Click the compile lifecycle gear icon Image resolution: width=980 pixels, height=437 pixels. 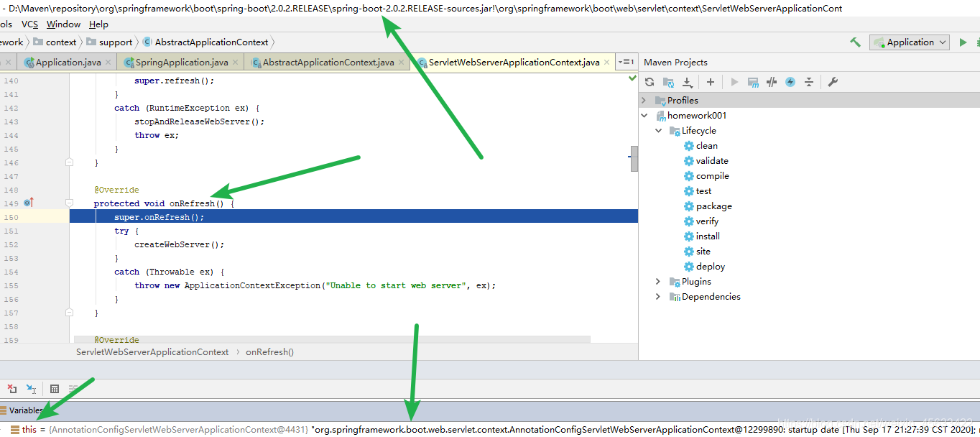pyautogui.click(x=688, y=176)
